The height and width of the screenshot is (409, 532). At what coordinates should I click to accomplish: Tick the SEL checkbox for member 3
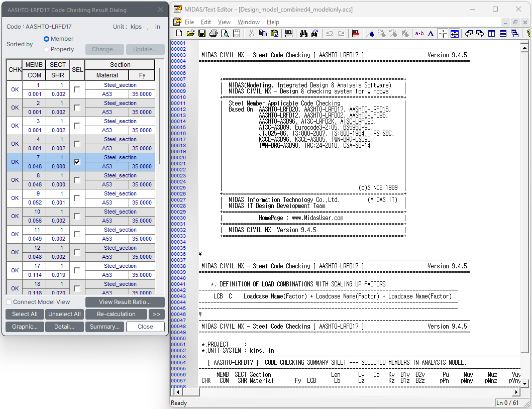(x=77, y=126)
